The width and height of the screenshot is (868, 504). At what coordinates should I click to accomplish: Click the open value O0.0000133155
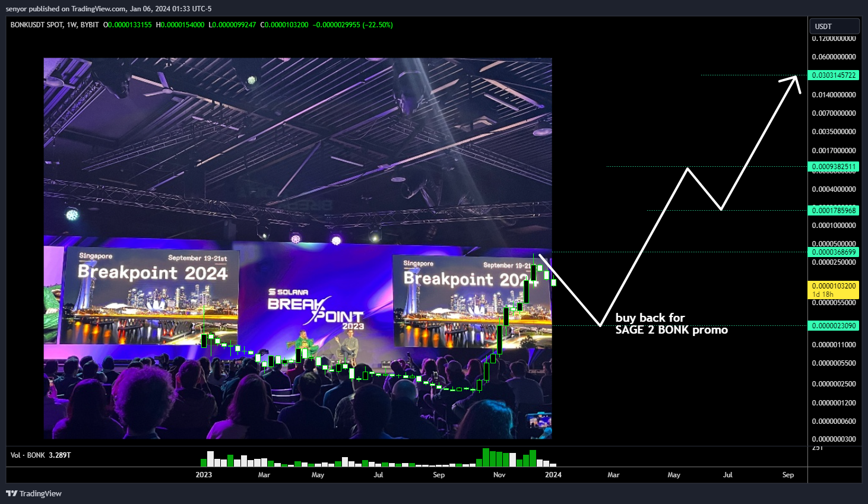pos(128,25)
